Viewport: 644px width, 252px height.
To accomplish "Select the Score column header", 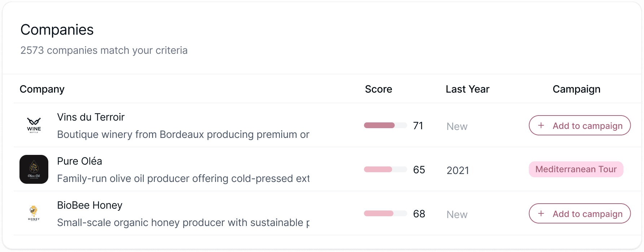I will click(x=378, y=89).
